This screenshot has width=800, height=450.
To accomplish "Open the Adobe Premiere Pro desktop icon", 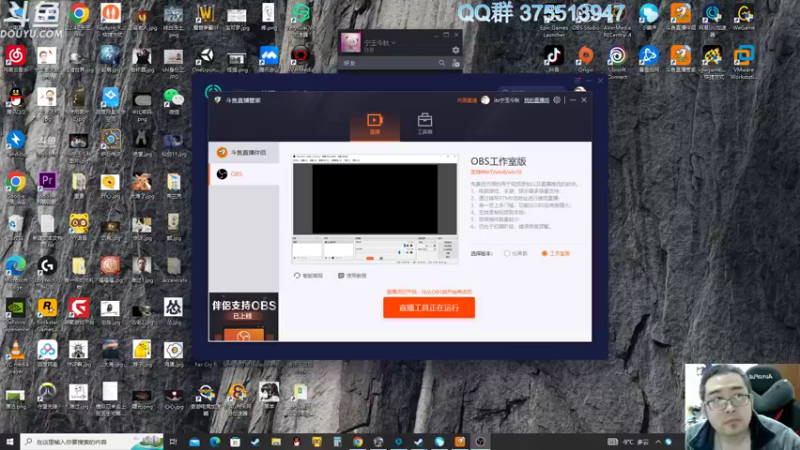I will click(47, 186).
